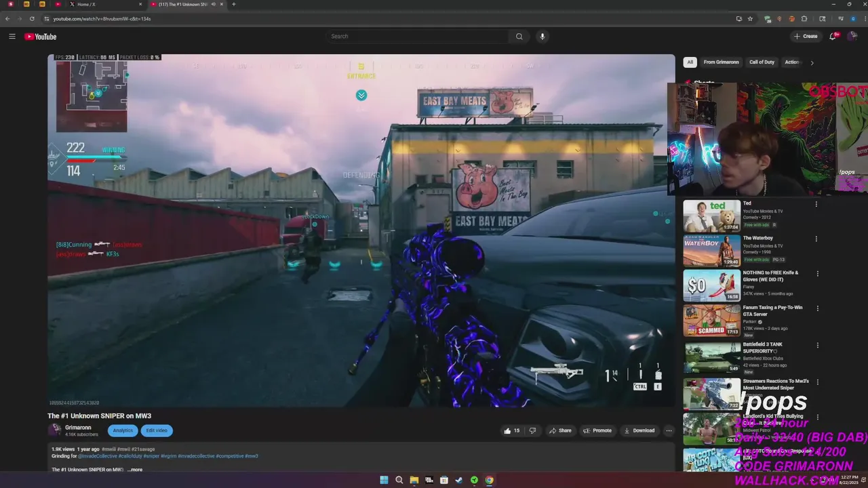Open the Windows Start button
The image size is (868, 488).
click(x=384, y=480)
